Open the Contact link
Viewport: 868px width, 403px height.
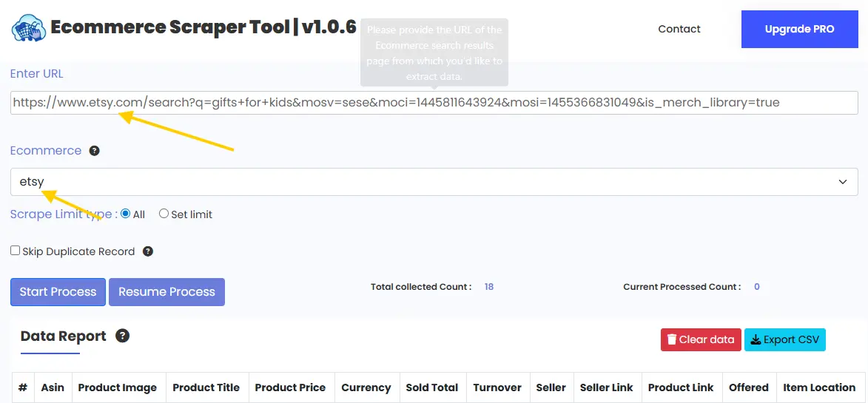pyautogui.click(x=679, y=30)
